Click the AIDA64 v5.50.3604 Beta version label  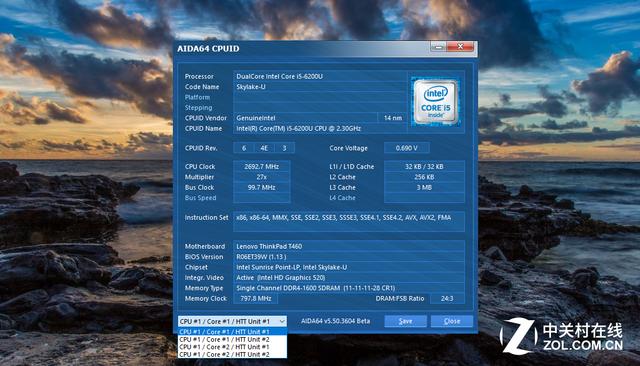click(x=336, y=321)
